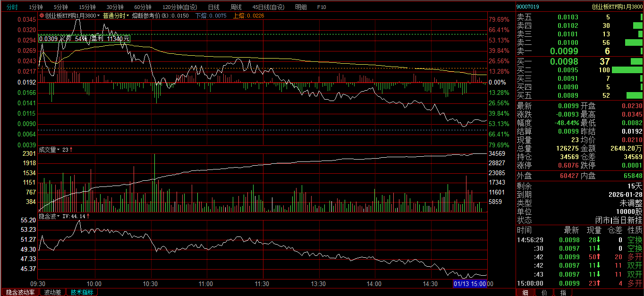Click contract code 90007019 in quote panel
Viewport: 644px width, 296px height.
point(528,7)
